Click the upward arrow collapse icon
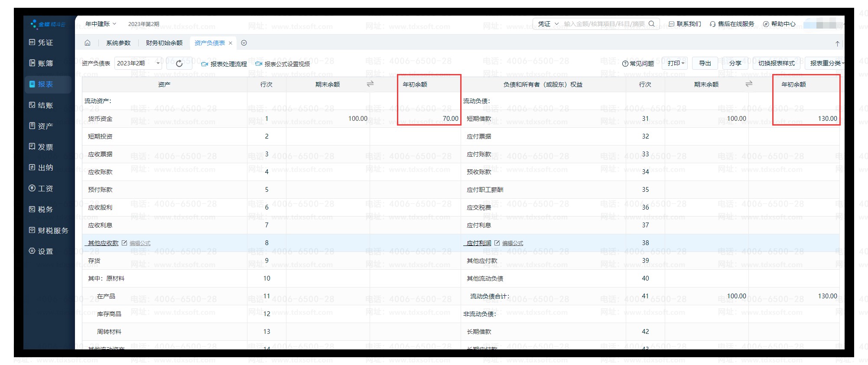The width and height of the screenshot is (868, 365). coord(837,44)
